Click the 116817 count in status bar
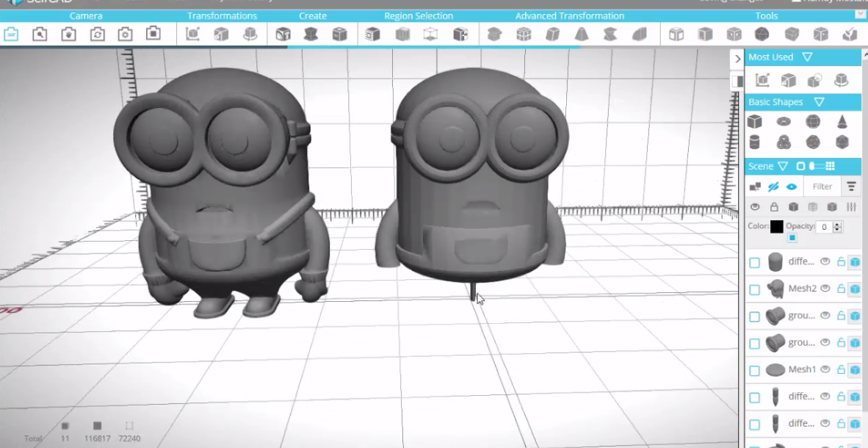868x448 pixels. point(97,438)
